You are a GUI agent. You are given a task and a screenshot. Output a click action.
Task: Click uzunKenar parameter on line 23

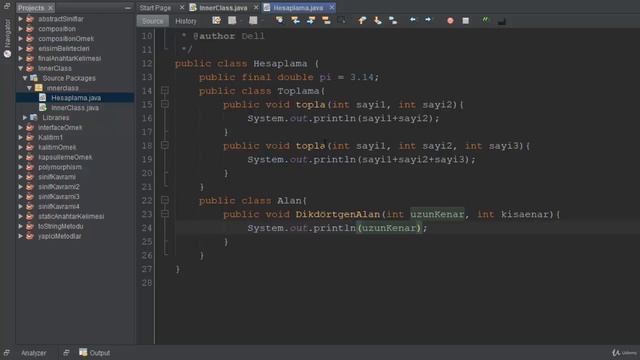tap(437, 214)
